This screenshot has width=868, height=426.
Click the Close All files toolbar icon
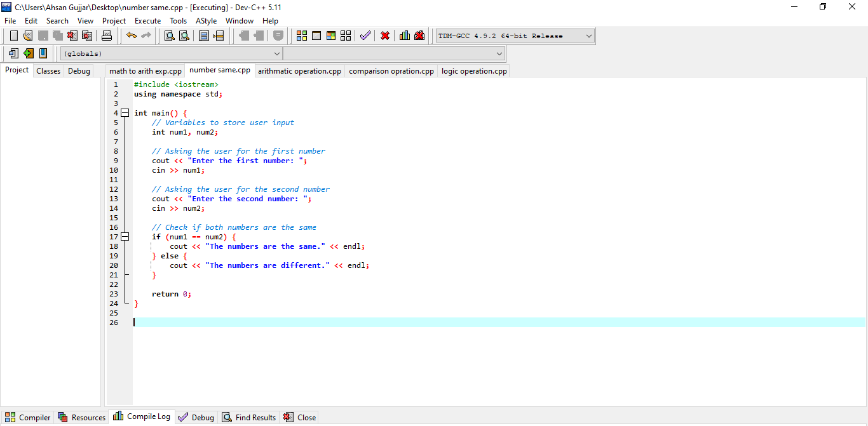[87, 36]
